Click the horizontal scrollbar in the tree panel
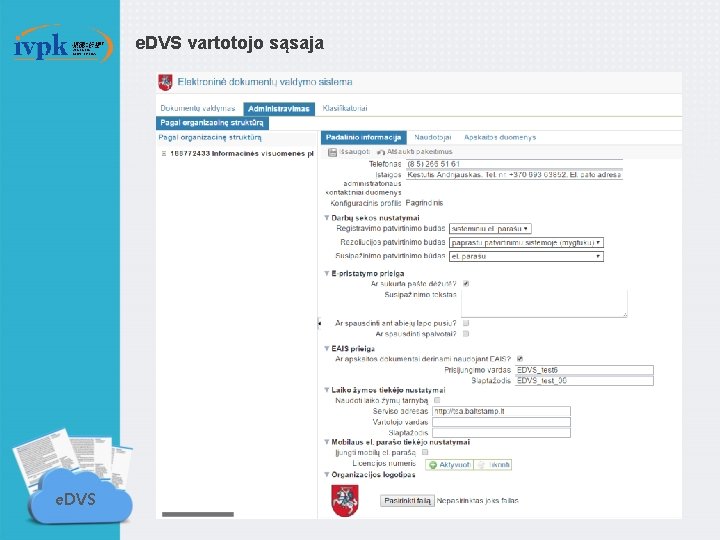Screen dimensions: 720x540 click(x=198, y=514)
